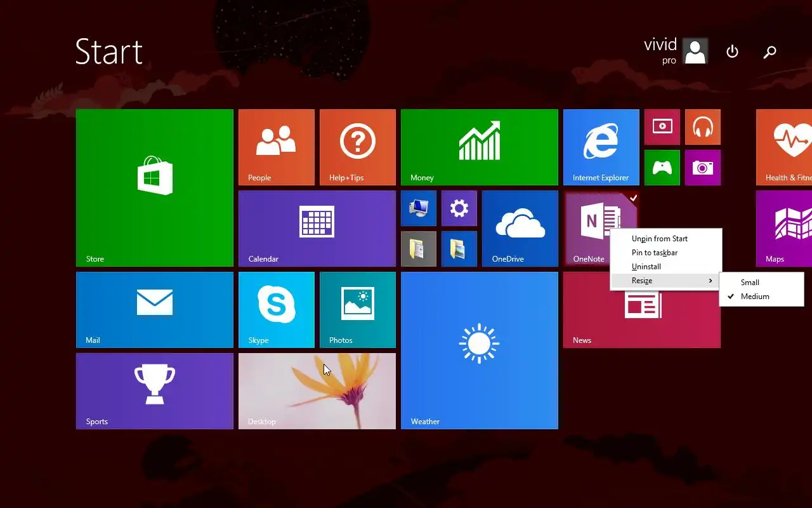812x508 pixels.
Task: Select the checked Medium size option
Action: [761, 297]
